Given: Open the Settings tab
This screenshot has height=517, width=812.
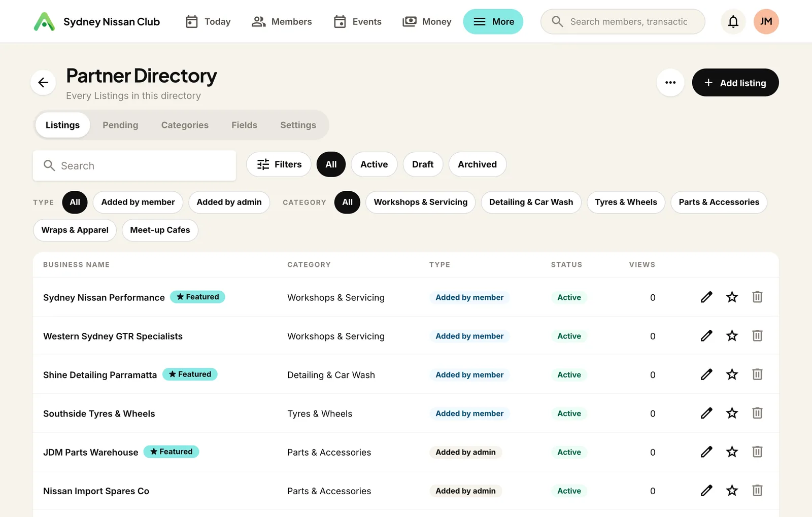Looking at the screenshot, I should (298, 125).
